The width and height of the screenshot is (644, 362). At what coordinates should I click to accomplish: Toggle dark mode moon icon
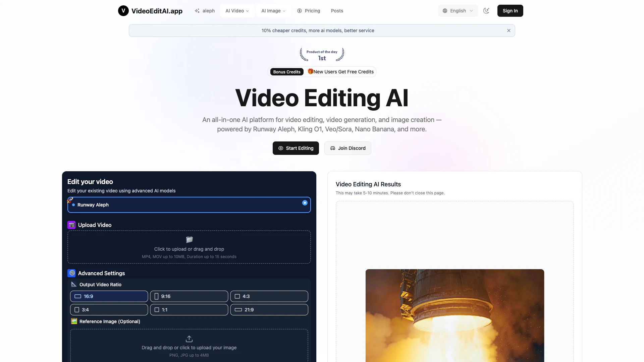coord(486,11)
